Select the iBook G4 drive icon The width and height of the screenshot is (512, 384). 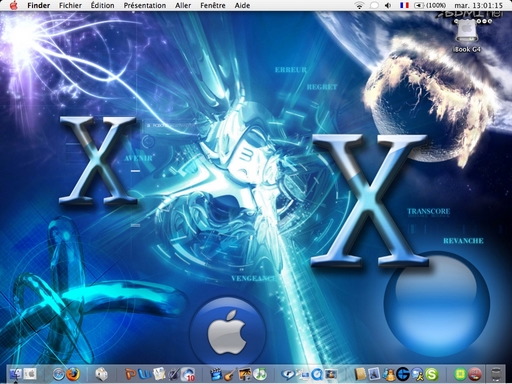(x=468, y=32)
